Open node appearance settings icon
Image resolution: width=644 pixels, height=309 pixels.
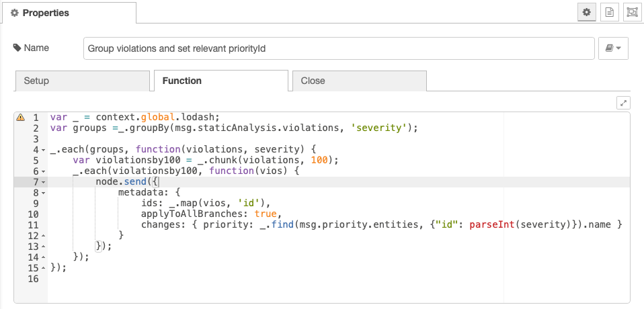tap(632, 12)
